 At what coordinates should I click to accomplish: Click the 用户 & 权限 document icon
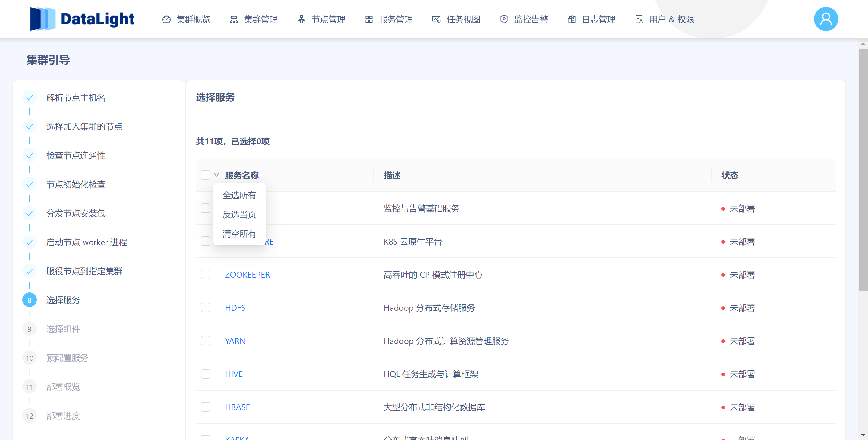tap(639, 20)
